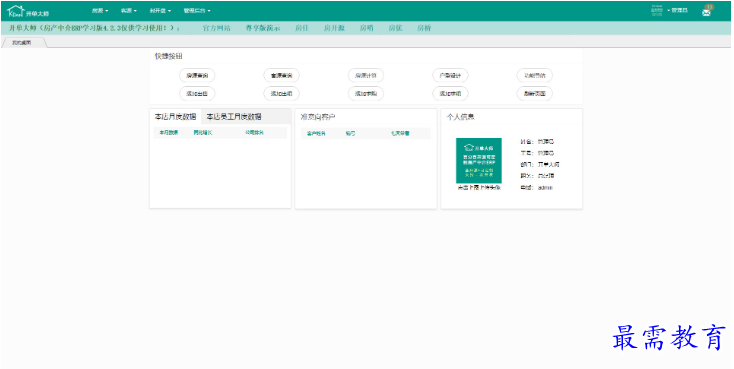Viewport: 734px width, 369px height.
Task: Click the 快捷按钮 section heading
Action: point(169,56)
